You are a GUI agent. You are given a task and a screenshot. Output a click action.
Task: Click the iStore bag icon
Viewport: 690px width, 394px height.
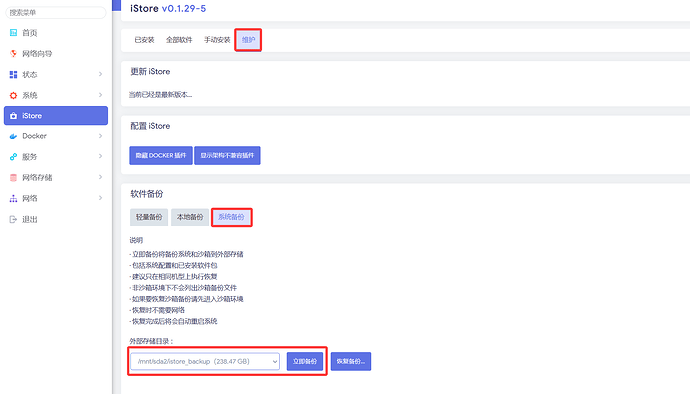point(13,116)
